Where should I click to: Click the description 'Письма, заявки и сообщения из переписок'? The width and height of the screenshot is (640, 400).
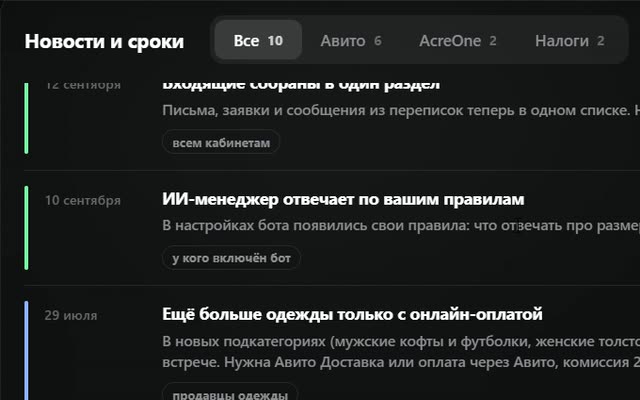click(401, 110)
